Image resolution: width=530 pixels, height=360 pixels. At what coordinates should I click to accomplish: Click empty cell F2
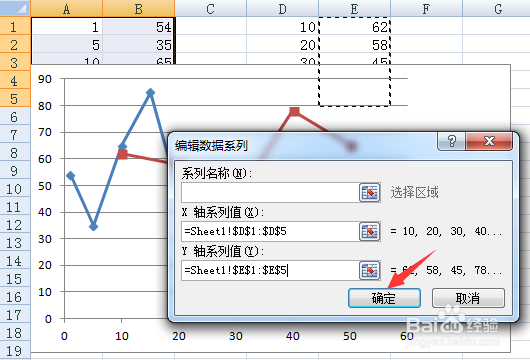point(427,44)
